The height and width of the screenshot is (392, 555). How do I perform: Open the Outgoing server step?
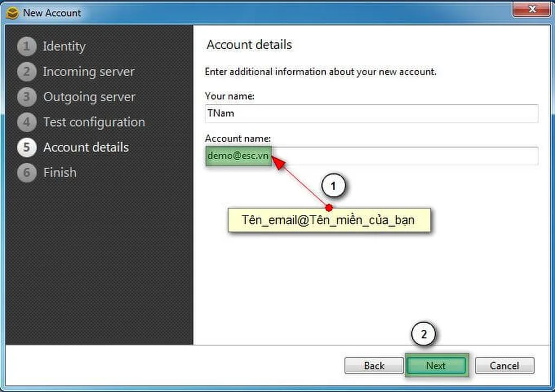click(x=76, y=97)
